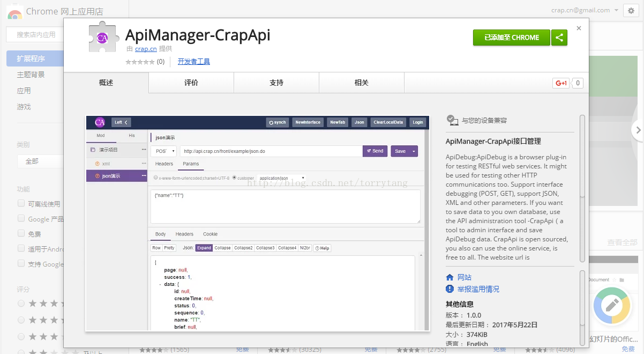
Task: Click the 其他信息 heading
Action: (460, 304)
